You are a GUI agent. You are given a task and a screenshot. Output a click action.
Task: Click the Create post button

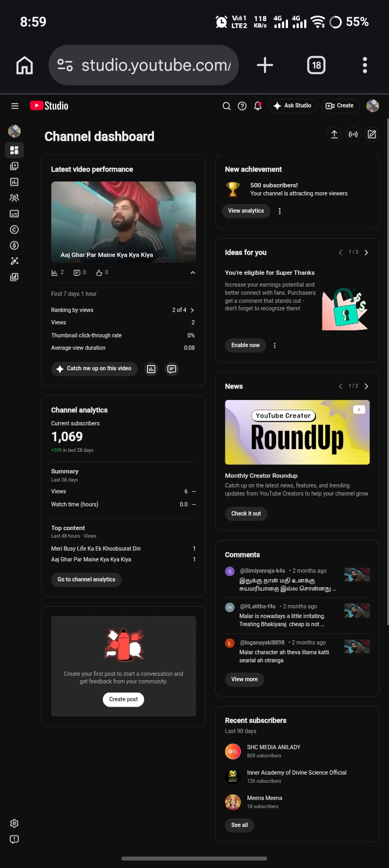(123, 700)
